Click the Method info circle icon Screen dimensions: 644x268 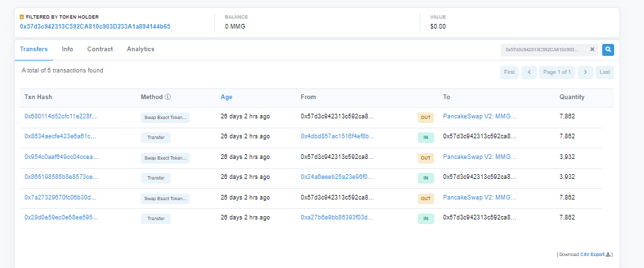point(167,97)
